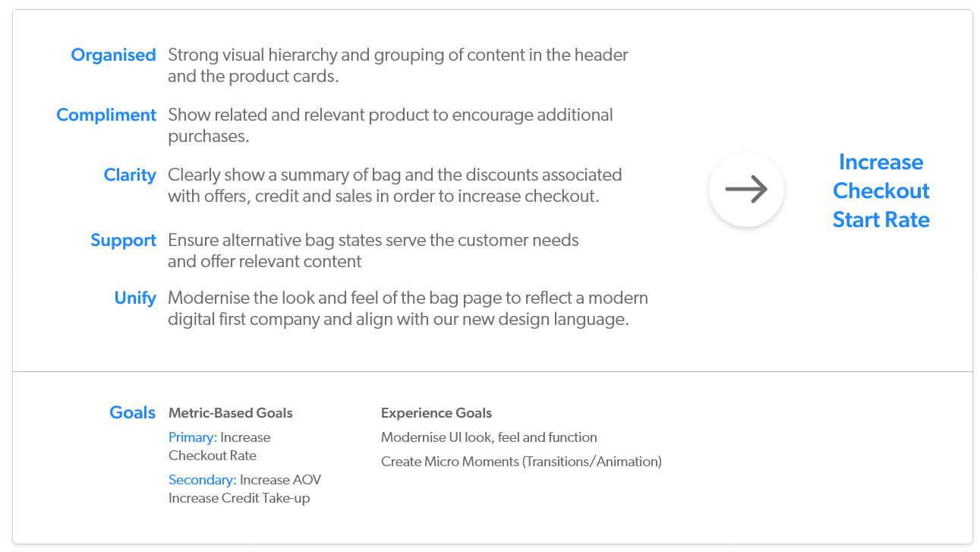
Task: Select the Clarity heading label
Action: click(x=130, y=175)
